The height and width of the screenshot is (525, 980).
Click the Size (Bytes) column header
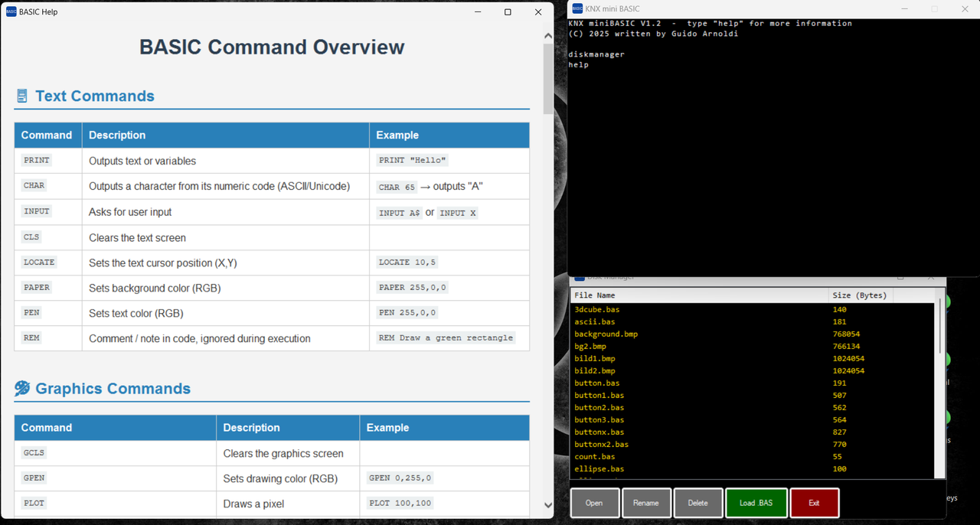[x=861, y=295]
